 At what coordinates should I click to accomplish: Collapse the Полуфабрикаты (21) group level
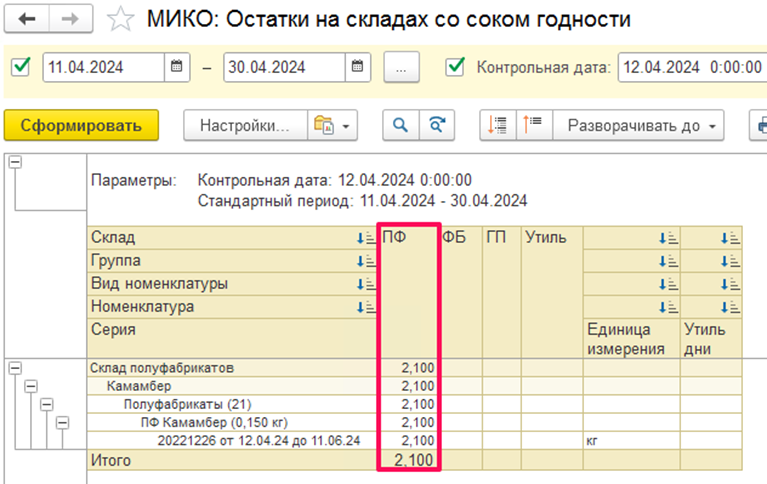(x=47, y=404)
